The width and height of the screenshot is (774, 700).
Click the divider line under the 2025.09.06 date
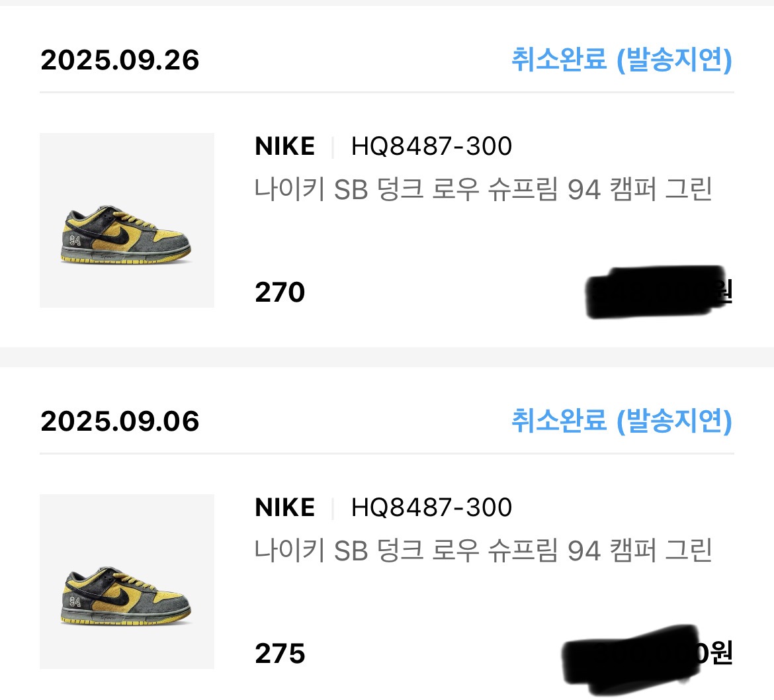click(x=387, y=453)
